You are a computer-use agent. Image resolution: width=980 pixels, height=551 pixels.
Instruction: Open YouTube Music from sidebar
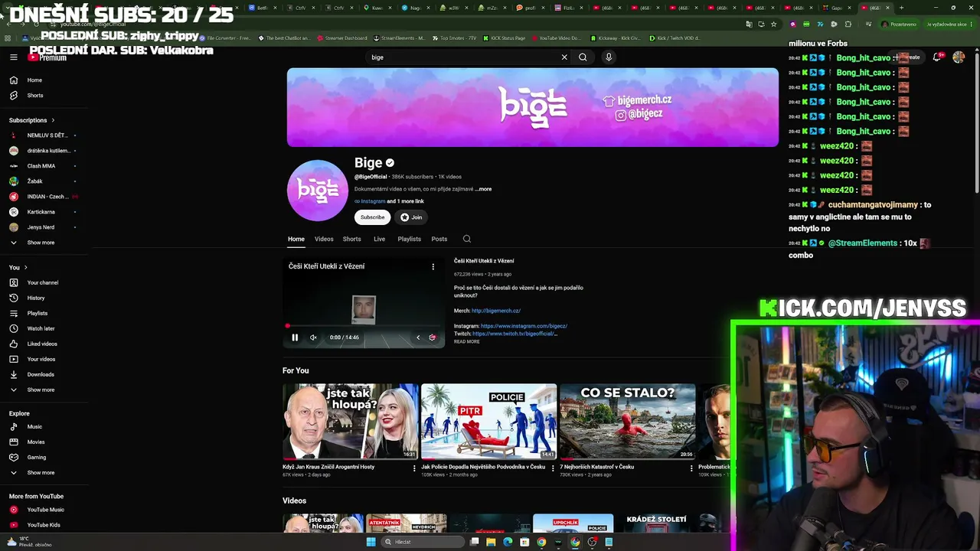coord(45,510)
